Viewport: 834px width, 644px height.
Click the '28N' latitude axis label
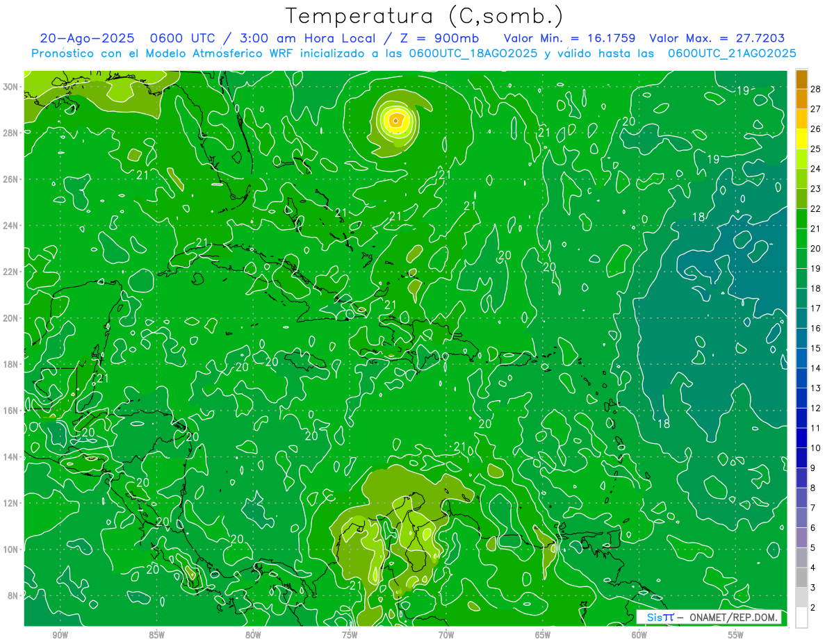click(10, 133)
